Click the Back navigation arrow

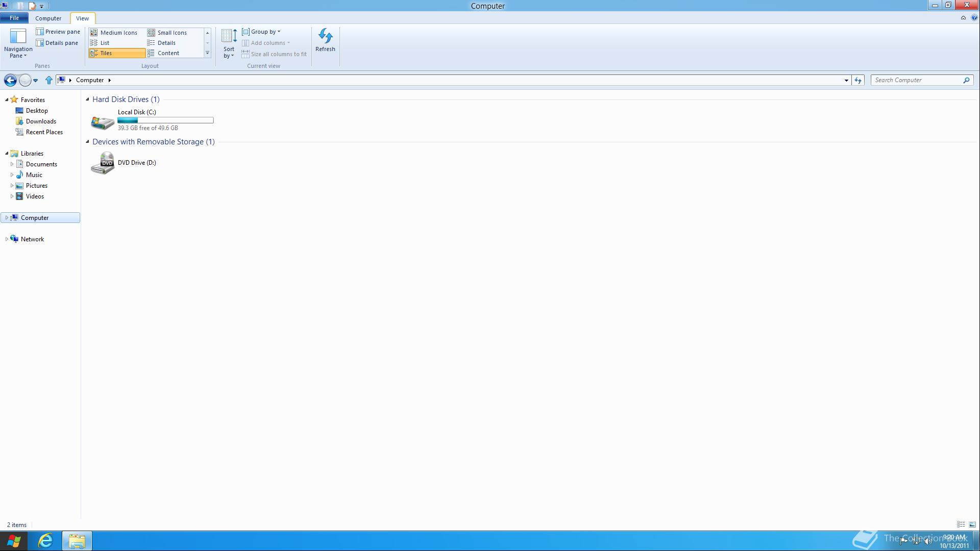[x=10, y=80]
